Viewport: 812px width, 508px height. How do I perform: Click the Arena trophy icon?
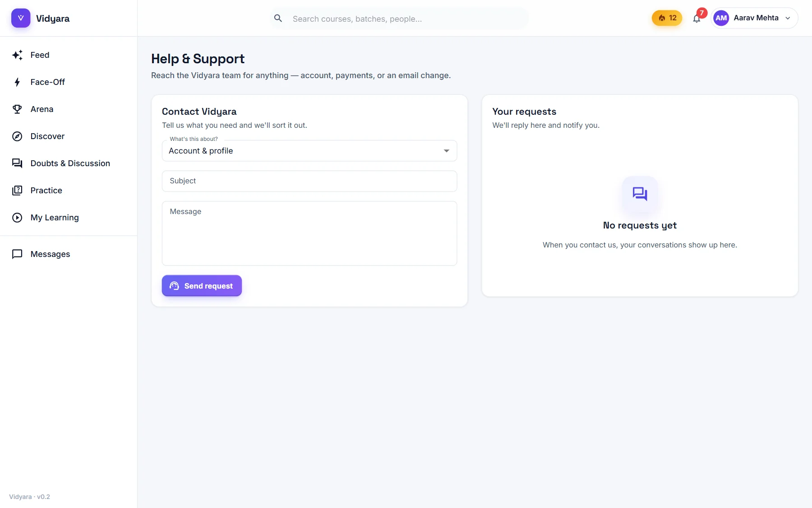click(17, 109)
